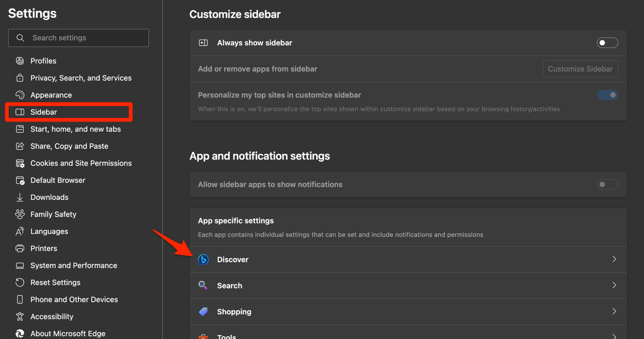Focus the Search settings input field
This screenshot has width=644, height=339.
click(78, 38)
